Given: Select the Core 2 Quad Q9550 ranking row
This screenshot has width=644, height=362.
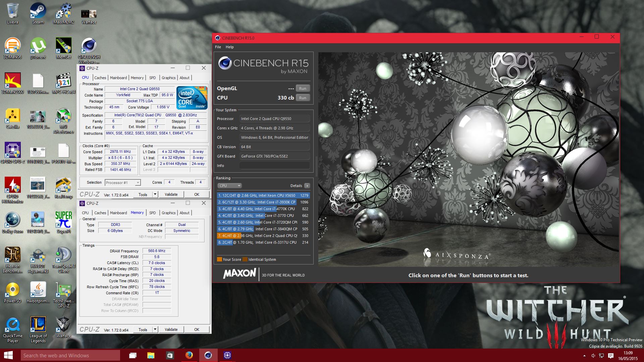Looking at the screenshot, I should (263, 236).
